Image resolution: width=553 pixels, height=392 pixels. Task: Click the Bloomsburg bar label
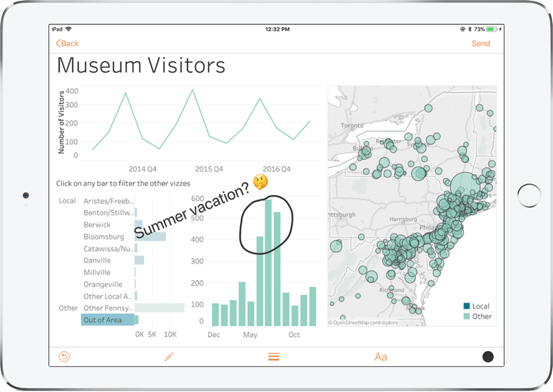coord(104,237)
